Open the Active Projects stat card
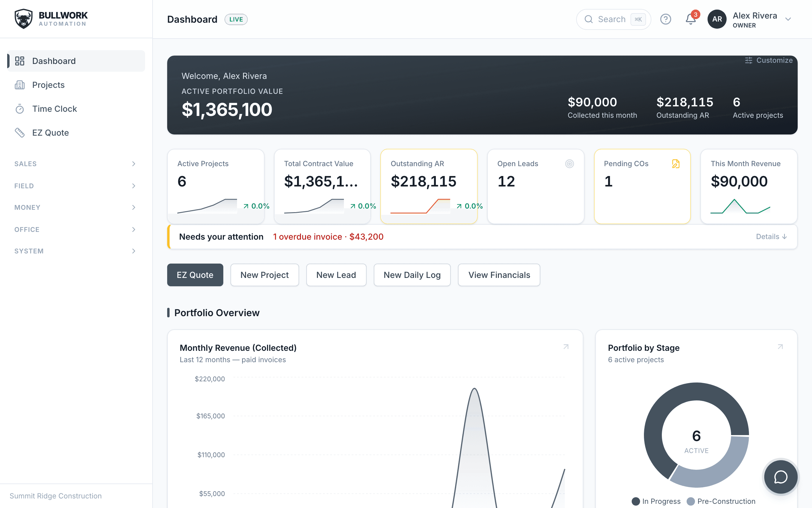 tap(216, 186)
